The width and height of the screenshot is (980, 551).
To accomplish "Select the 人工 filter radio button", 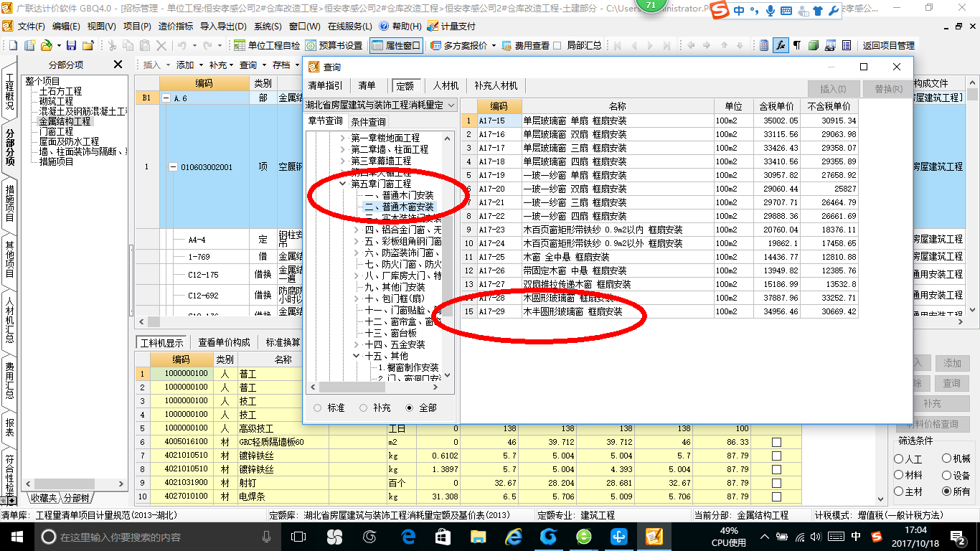I will (899, 459).
